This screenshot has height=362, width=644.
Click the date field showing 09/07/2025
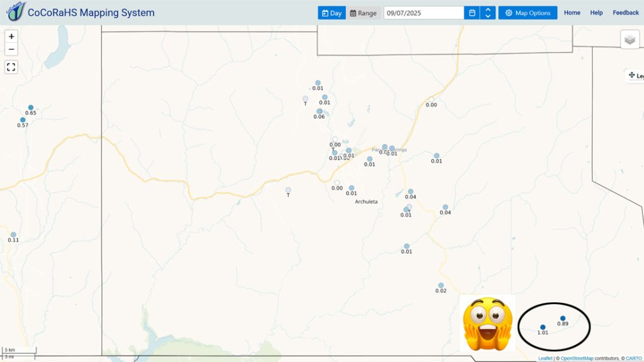click(x=423, y=13)
